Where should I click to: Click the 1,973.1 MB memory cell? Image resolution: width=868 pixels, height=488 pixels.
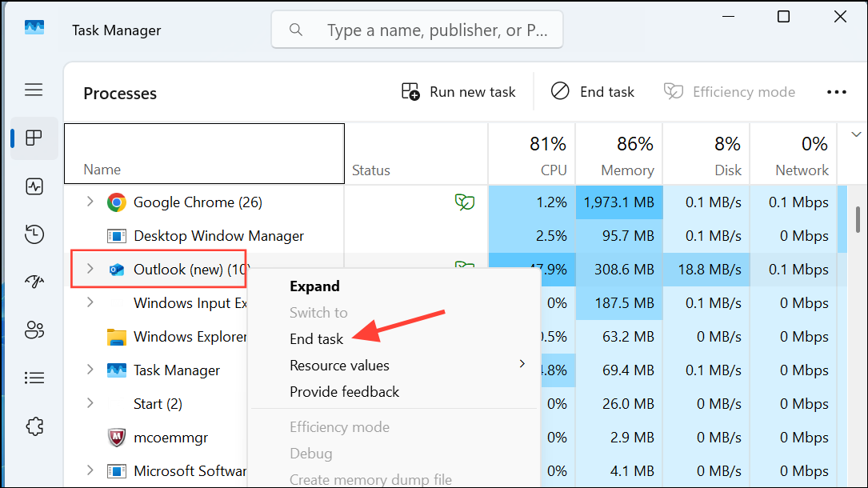point(619,202)
